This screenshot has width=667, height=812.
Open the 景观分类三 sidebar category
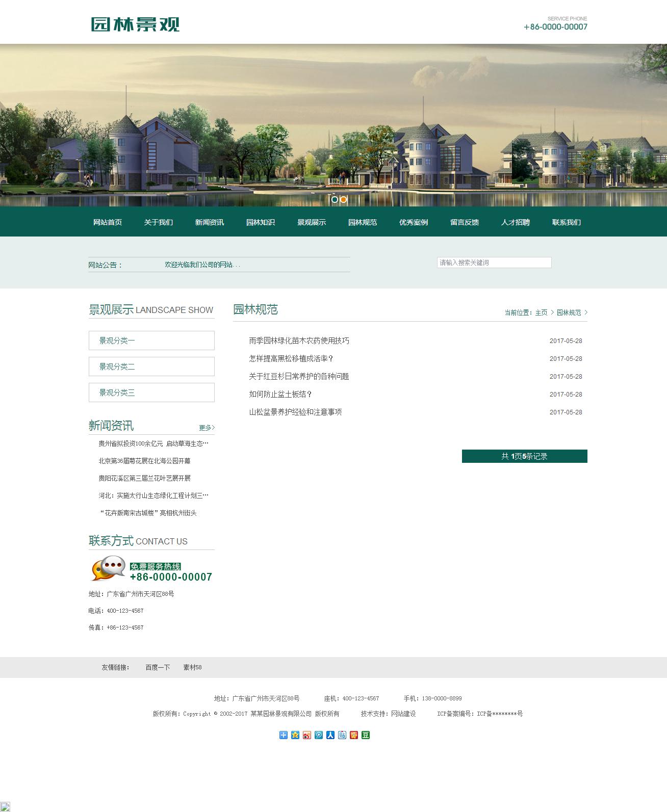coord(151,392)
